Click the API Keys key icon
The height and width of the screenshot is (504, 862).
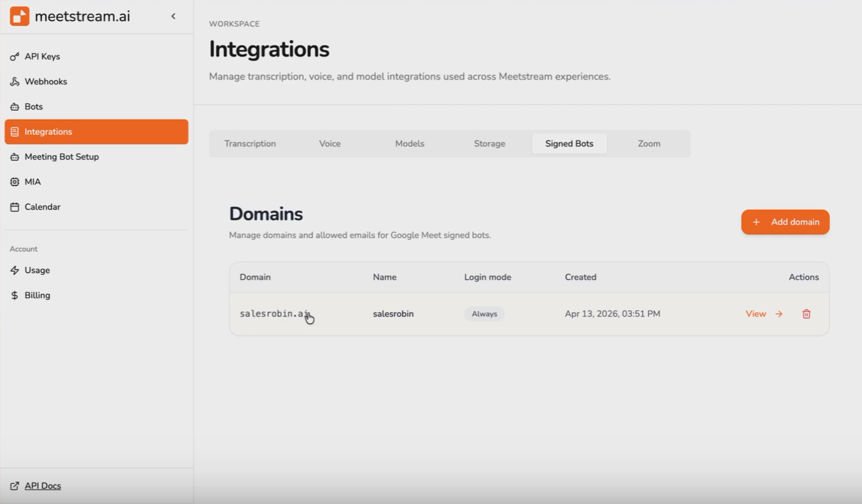(15, 57)
